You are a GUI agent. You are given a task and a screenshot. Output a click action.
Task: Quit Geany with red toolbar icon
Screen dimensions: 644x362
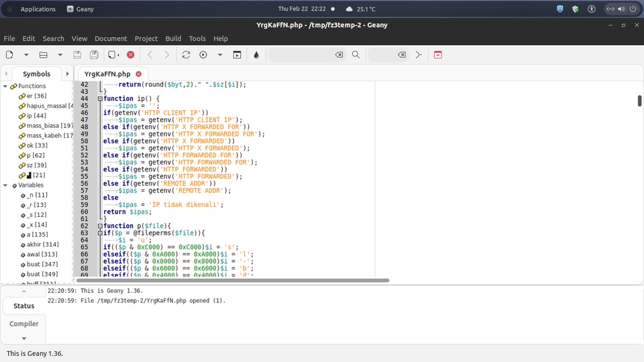click(438, 54)
